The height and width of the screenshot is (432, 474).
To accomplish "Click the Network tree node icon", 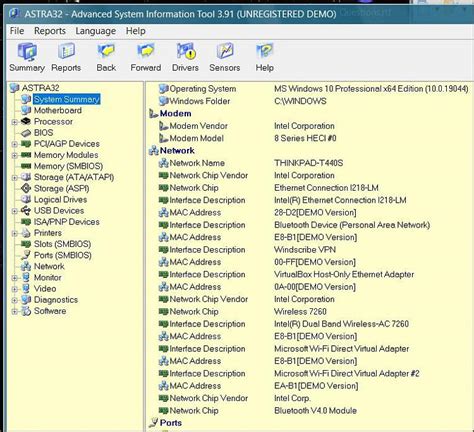I will click(x=26, y=266).
